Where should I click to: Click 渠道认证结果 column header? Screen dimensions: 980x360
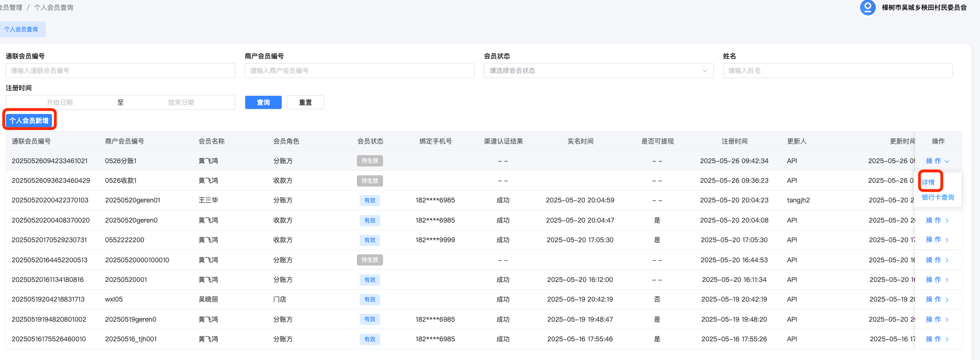pyautogui.click(x=504, y=141)
